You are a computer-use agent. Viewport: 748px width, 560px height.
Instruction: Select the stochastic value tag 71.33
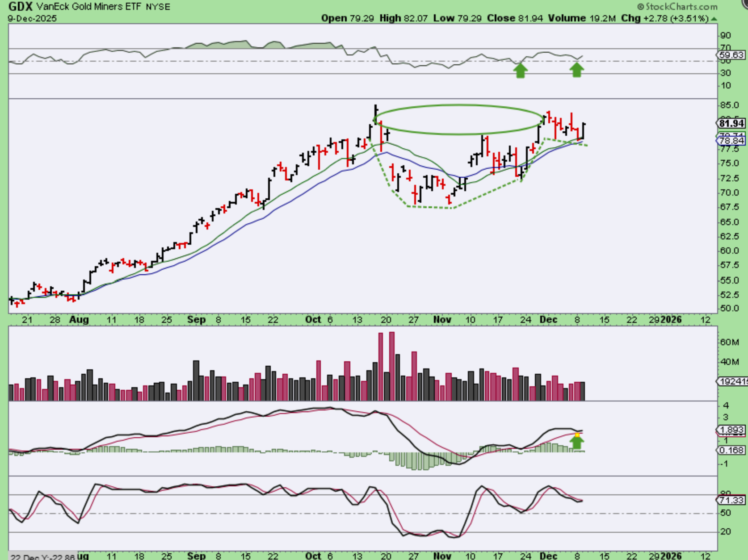[x=731, y=501]
